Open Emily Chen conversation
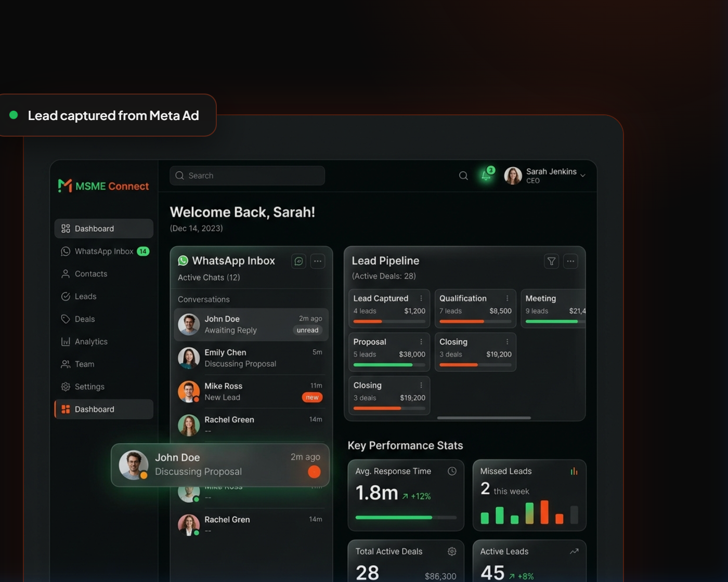Viewport: 728px width, 582px height. point(251,358)
